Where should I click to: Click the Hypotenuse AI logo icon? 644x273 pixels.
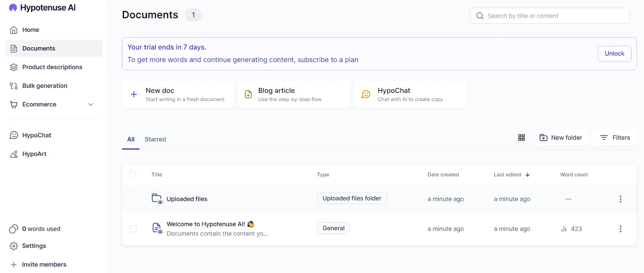pyautogui.click(x=13, y=8)
